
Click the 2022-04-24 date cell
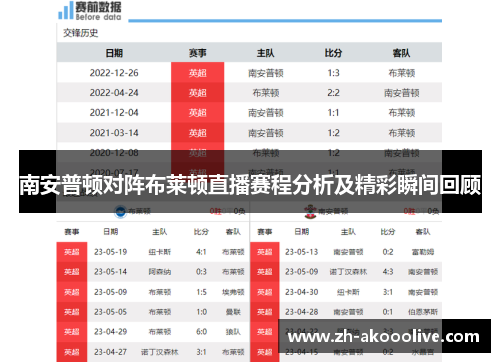point(114,93)
